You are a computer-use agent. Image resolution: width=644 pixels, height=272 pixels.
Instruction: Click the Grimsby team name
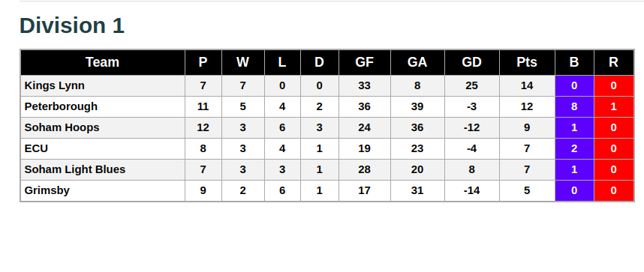click(x=47, y=190)
